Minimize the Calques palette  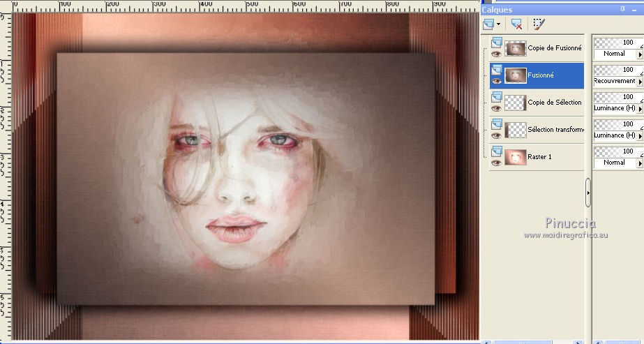click(x=636, y=10)
